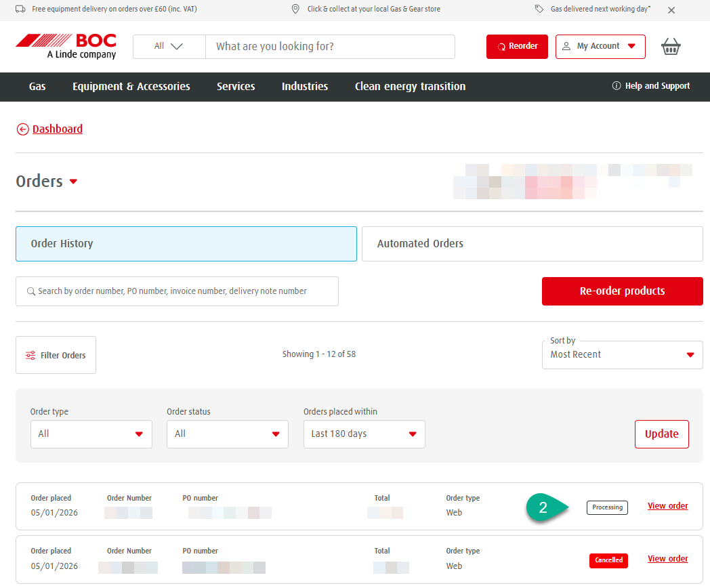Click the info icon next to Help and Support

[x=616, y=86]
